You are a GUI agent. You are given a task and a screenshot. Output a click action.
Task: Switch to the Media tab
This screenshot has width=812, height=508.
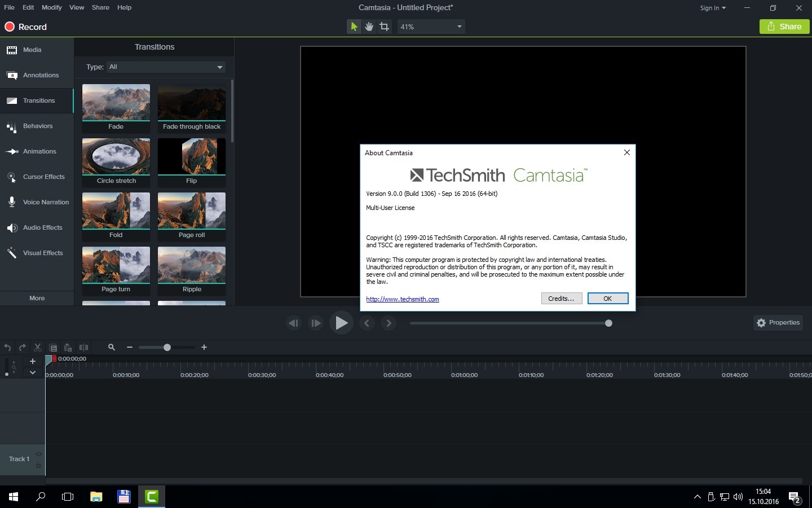pos(37,50)
